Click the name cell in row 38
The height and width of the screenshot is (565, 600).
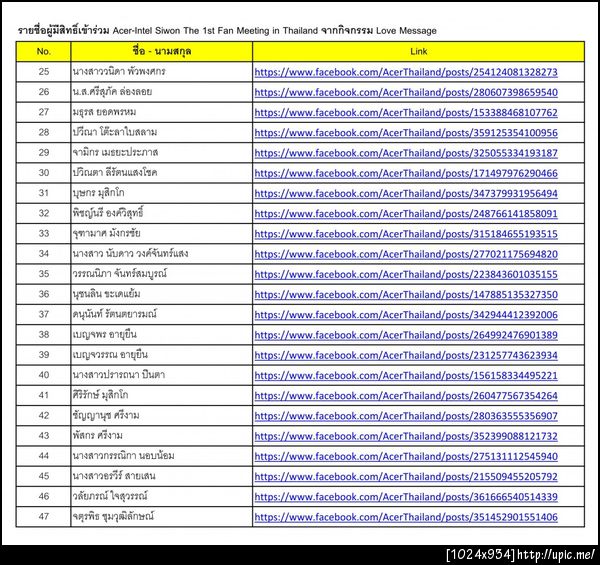pos(161,335)
